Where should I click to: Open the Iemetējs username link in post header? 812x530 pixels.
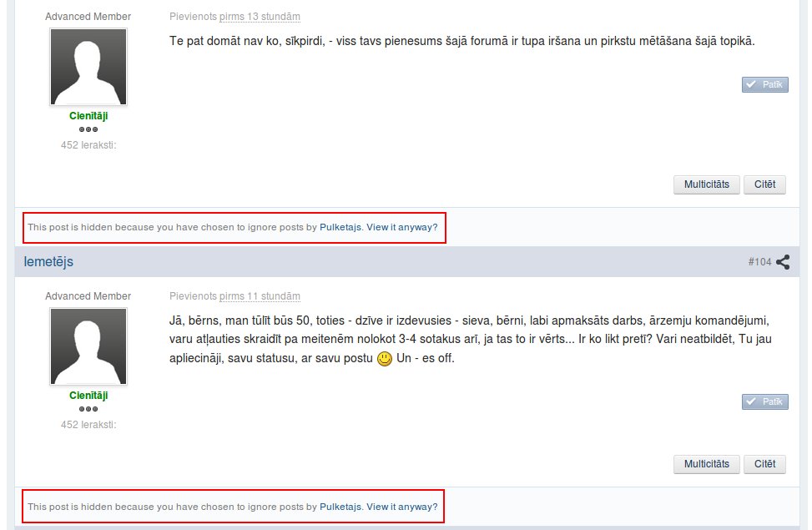pos(48,261)
